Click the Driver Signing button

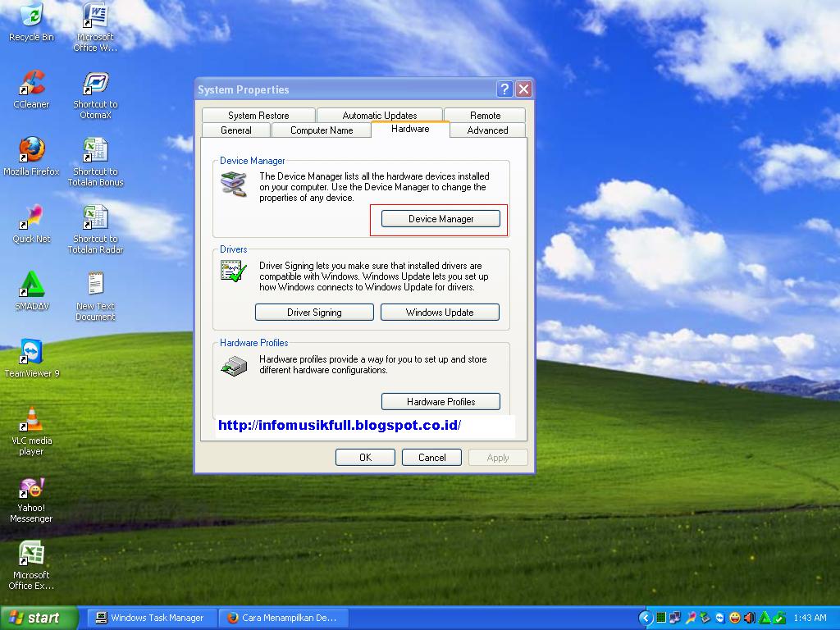pyautogui.click(x=314, y=312)
